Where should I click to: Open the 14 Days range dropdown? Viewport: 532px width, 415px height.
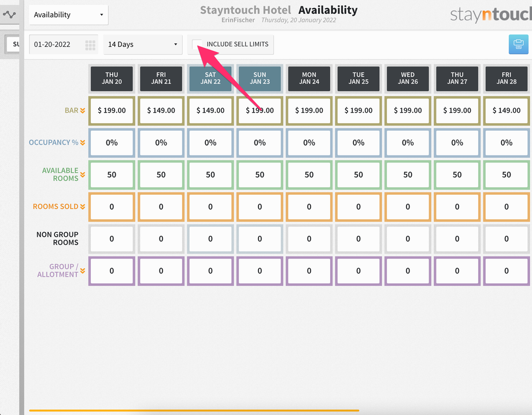pos(142,45)
